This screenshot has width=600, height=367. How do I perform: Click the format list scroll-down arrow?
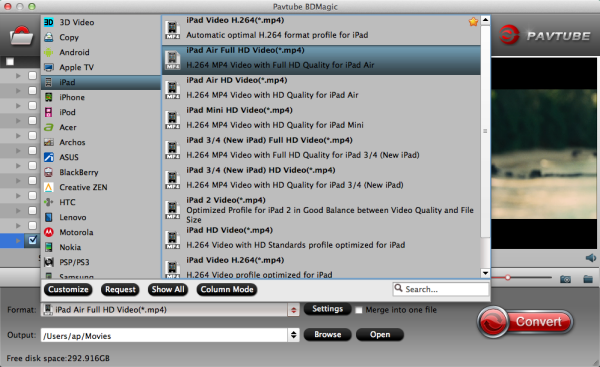pyautogui.click(x=485, y=273)
